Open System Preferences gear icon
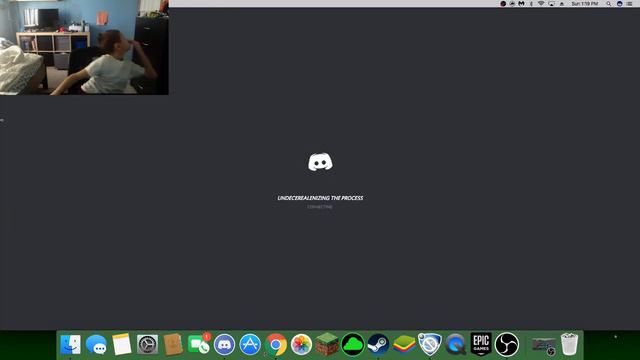The height and width of the screenshot is (360, 640). pos(147,344)
